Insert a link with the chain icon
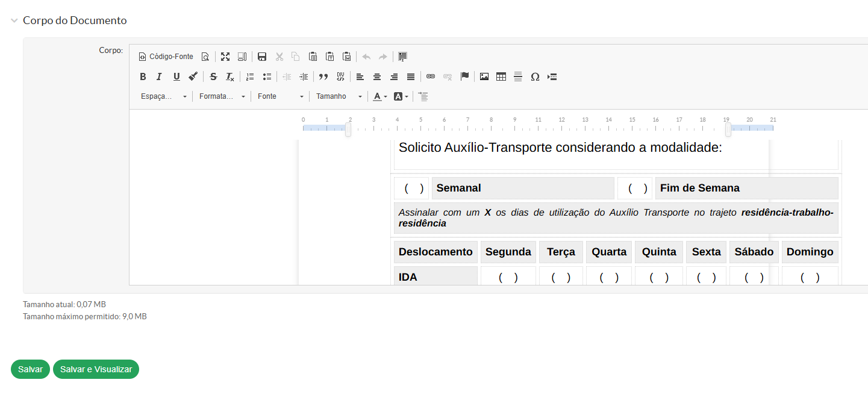The width and height of the screenshot is (868, 418). [430, 76]
